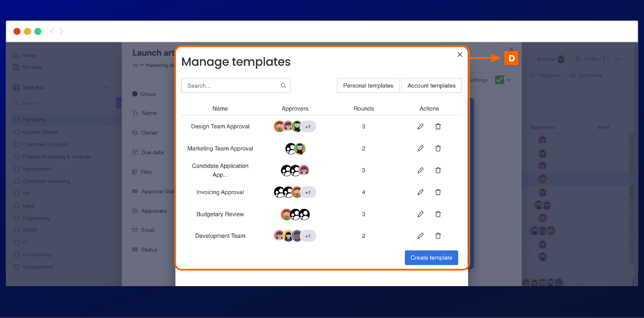644x318 pixels.
Task: Switch to Personal templates tab
Action: [368, 86]
